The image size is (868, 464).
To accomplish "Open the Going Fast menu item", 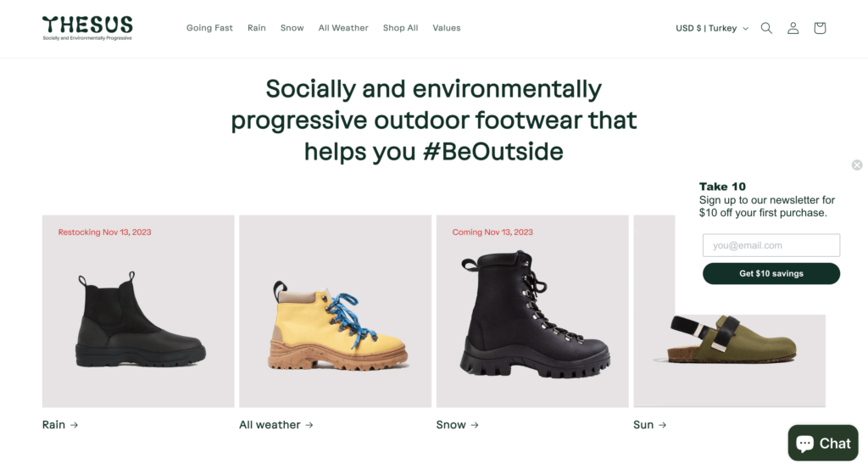I will pyautogui.click(x=209, y=28).
